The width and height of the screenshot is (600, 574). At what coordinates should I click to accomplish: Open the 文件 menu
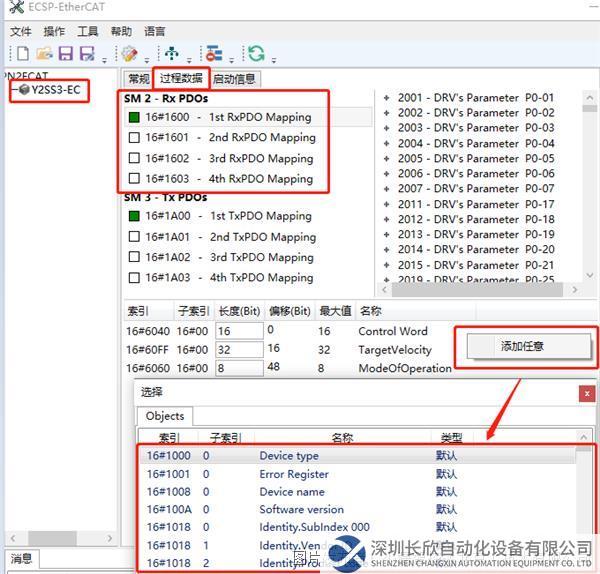click(20, 32)
